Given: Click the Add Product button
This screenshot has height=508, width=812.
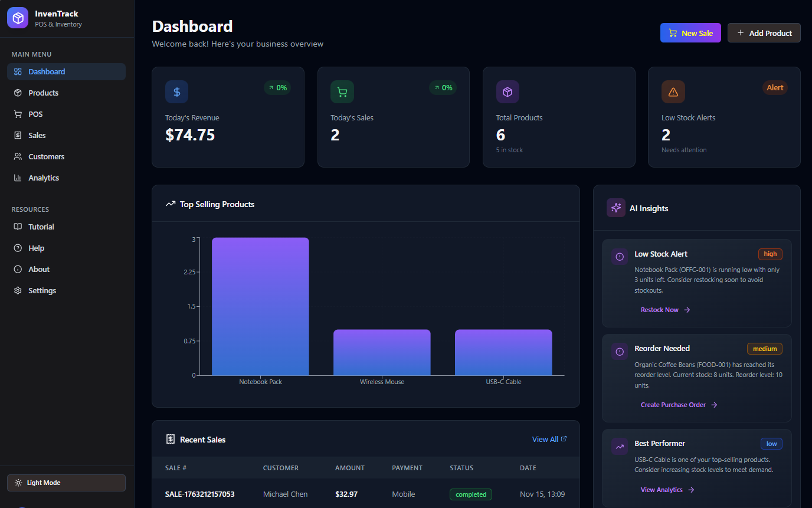Looking at the screenshot, I should pyautogui.click(x=764, y=33).
